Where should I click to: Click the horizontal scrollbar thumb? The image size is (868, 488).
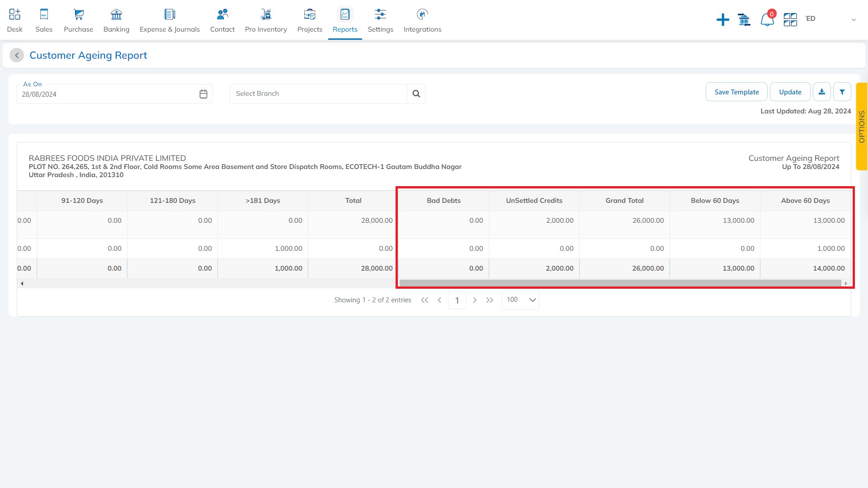click(x=620, y=283)
